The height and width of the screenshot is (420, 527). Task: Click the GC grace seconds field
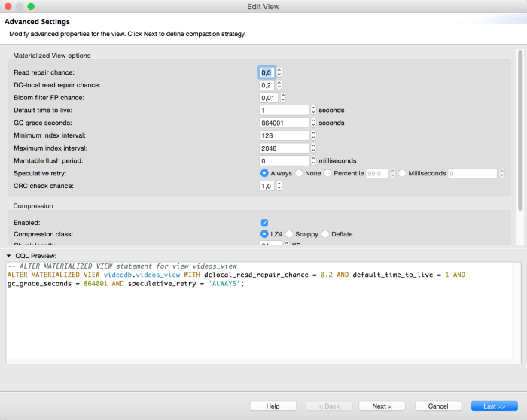[284, 123]
